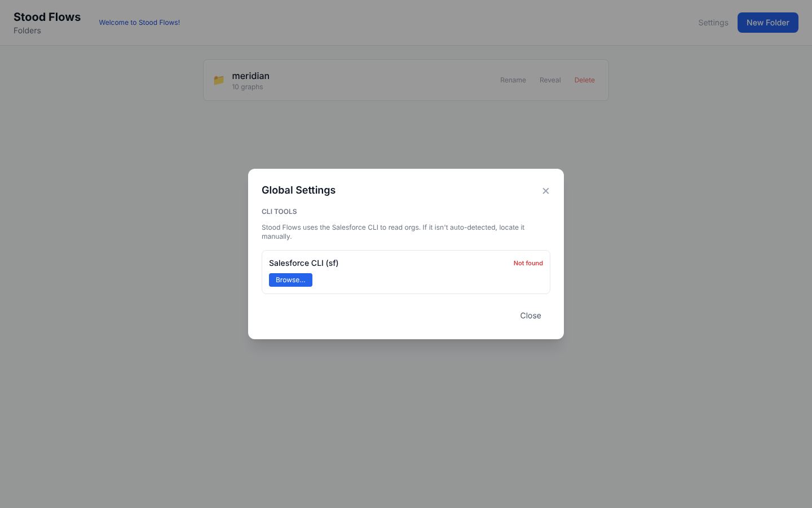Click the '10 graphs' label
The height and width of the screenshot is (508, 812).
pos(248,87)
